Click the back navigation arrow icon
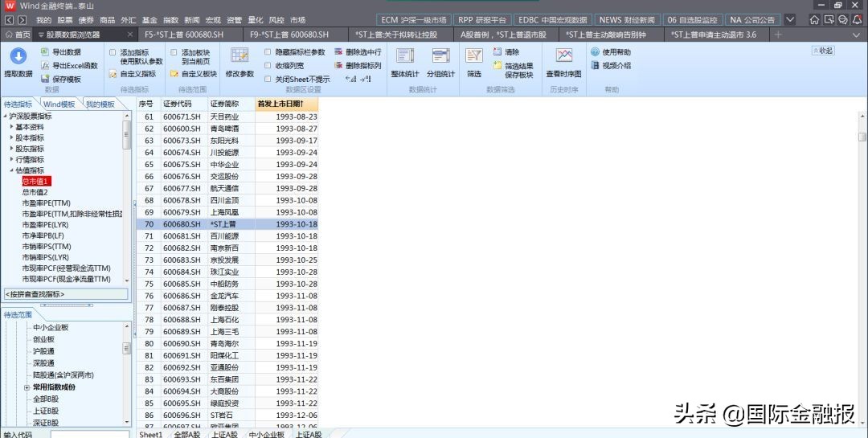The width and height of the screenshot is (868, 438). click(10, 20)
